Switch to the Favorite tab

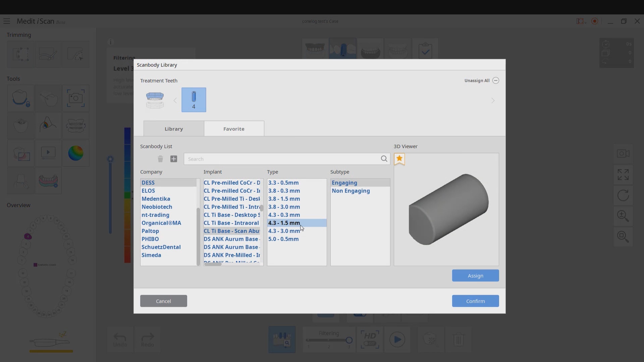pos(234,129)
